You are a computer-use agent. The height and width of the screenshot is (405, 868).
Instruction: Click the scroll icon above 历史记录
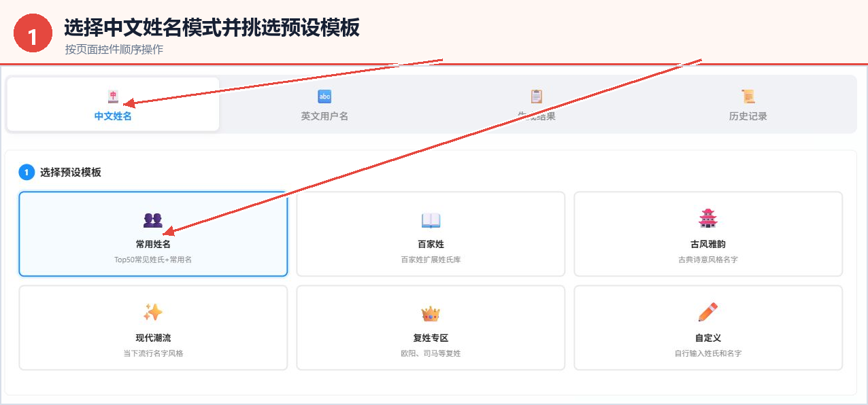tap(748, 96)
